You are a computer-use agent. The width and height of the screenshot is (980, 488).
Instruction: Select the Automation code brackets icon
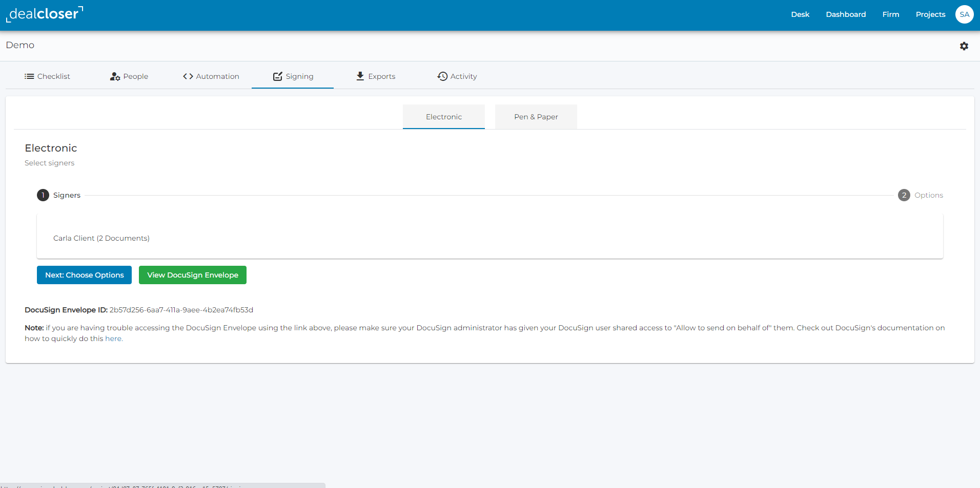pyautogui.click(x=188, y=76)
